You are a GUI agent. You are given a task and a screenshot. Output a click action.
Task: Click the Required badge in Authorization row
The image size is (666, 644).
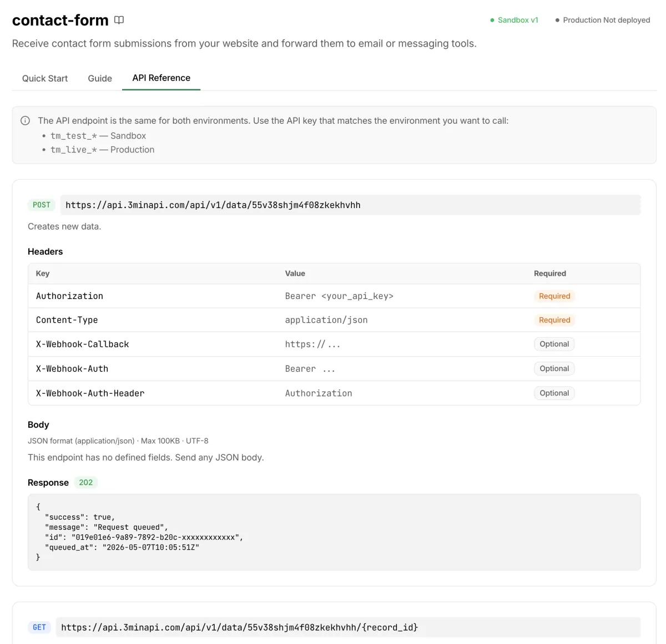554,296
